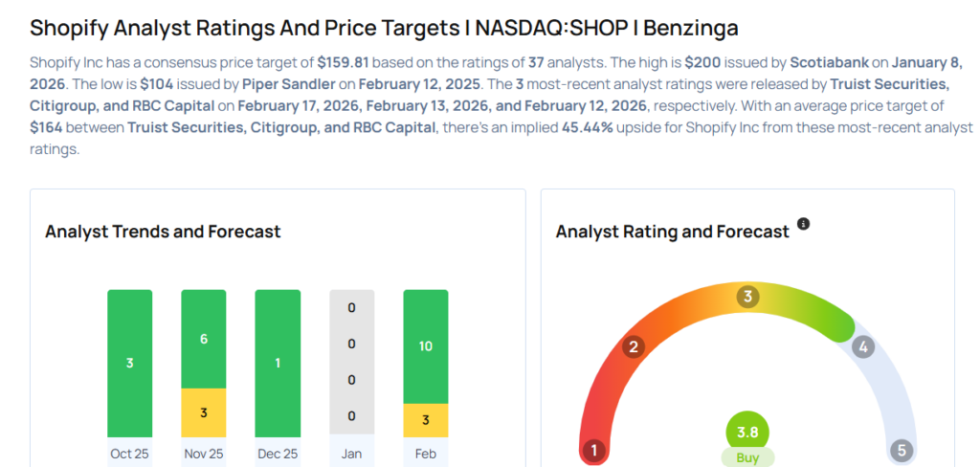Click the Feb axis label

click(426, 454)
